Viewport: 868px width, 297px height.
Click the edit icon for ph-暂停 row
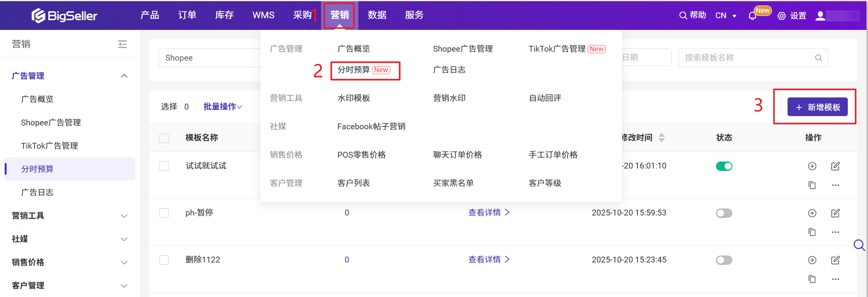(x=835, y=213)
